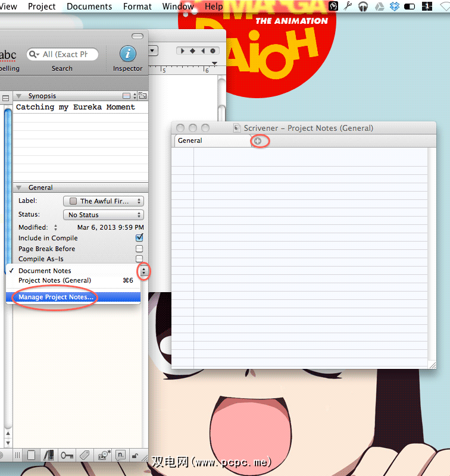Open the Window menu

pyautogui.click(x=178, y=7)
